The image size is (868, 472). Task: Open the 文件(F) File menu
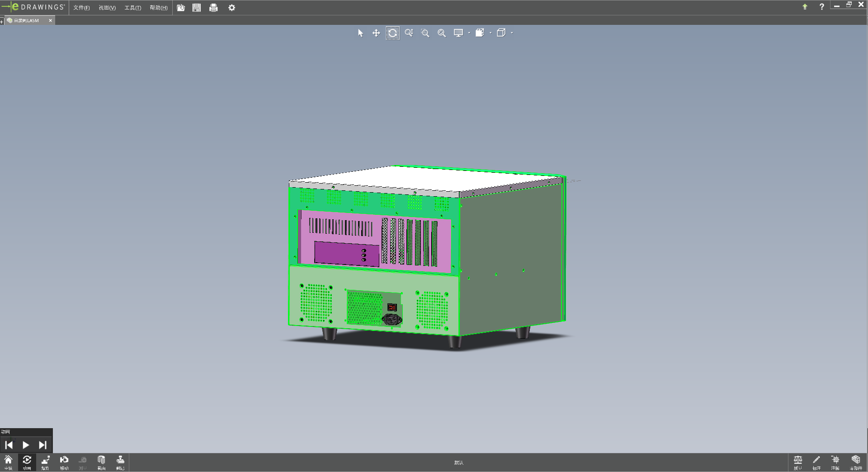(81, 8)
